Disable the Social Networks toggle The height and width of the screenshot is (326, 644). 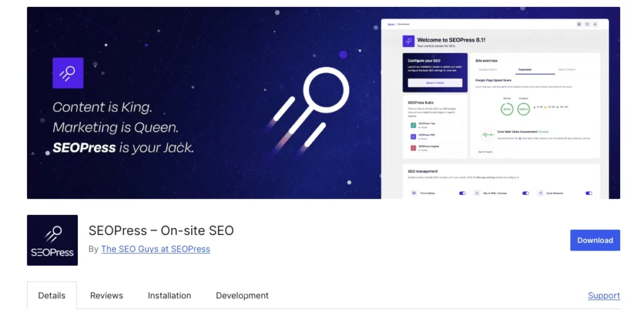tap(589, 193)
